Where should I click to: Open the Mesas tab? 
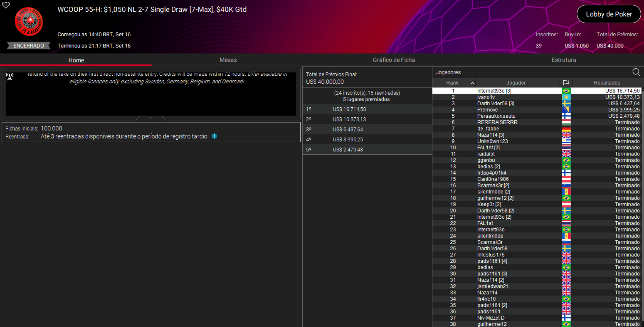click(x=228, y=60)
